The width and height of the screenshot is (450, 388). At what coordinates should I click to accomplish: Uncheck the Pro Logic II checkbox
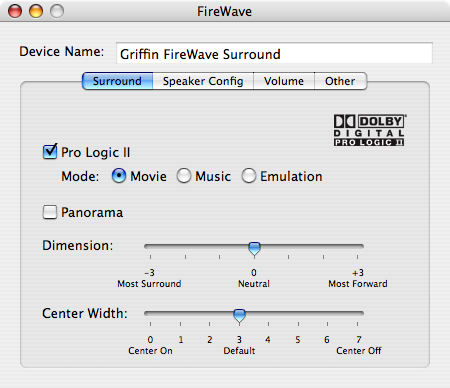coord(50,152)
